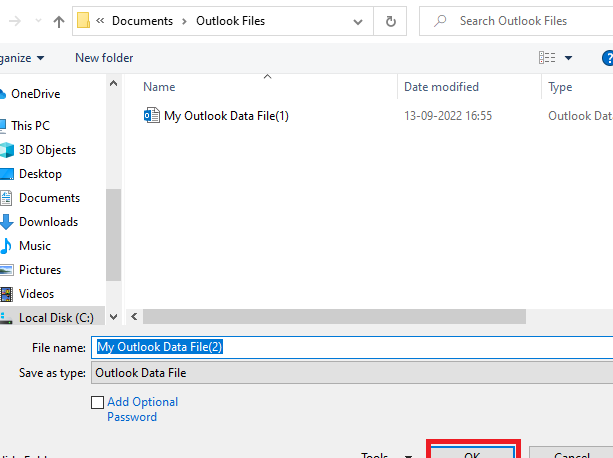Sort files by Date modified column
Image resolution: width=613 pixels, height=458 pixels.
click(x=441, y=87)
